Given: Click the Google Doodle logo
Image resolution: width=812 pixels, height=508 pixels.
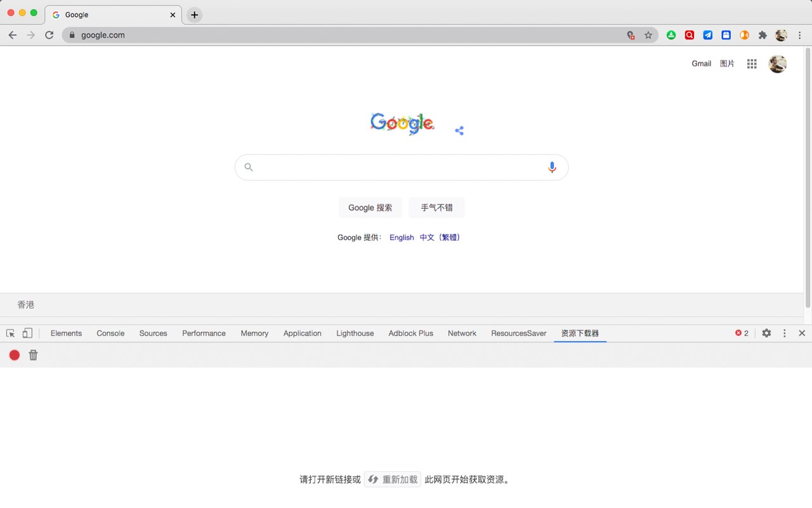Looking at the screenshot, I should click(402, 123).
